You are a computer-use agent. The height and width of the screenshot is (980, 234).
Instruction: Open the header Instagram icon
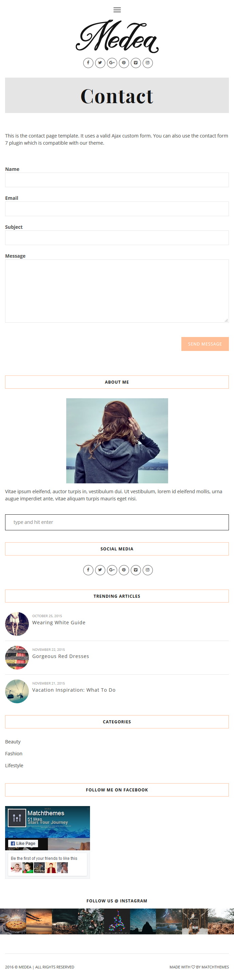point(147,63)
